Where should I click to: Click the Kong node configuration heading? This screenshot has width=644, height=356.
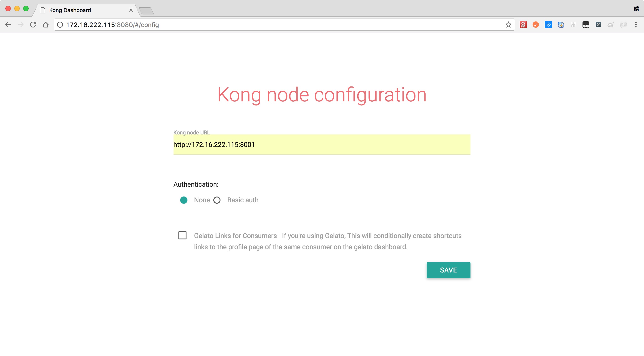click(322, 95)
